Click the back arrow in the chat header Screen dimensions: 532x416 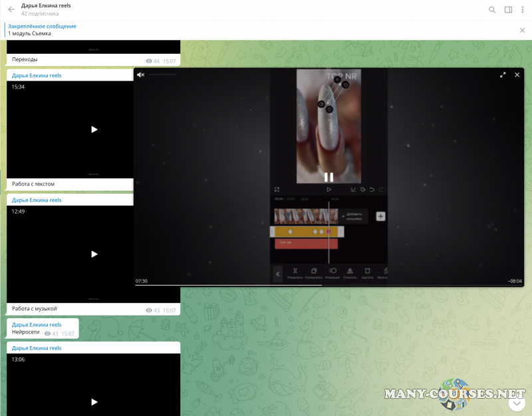point(11,9)
